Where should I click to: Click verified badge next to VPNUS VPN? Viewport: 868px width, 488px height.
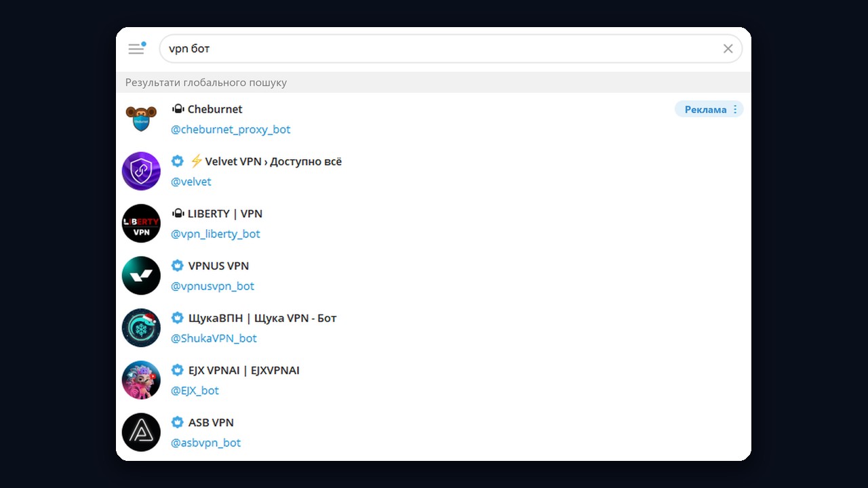click(x=177, y=266)
